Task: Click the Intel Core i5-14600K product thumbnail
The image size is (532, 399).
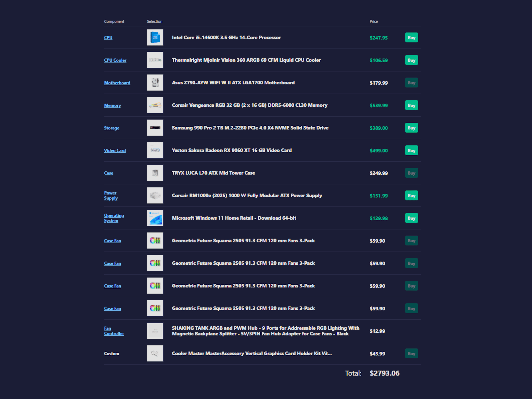Action: tap(155, 37)
